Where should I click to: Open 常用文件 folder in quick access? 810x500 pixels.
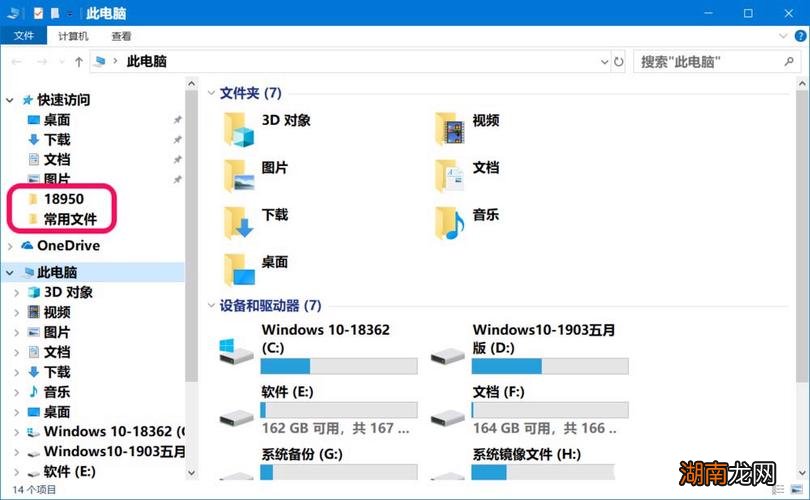62,219
